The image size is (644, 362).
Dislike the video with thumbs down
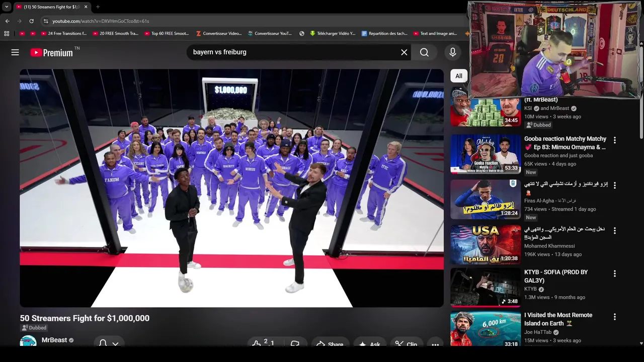pyautogui.click(x=295, y=344)
